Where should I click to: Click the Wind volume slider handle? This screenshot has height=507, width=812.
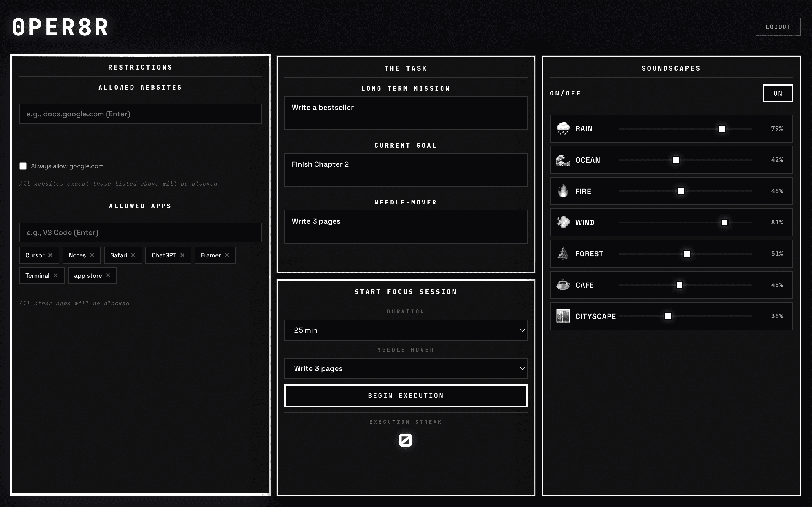[724, 222]
